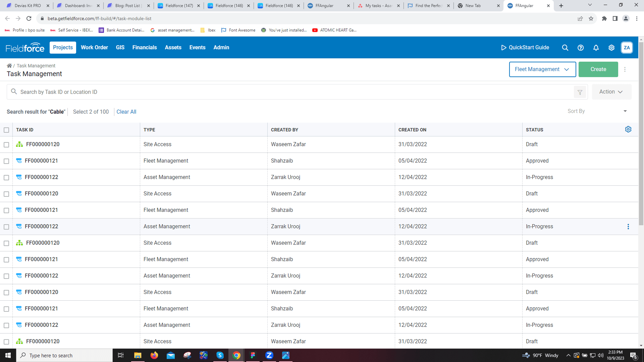Open row actions menu for highlighted In-Progress row
The height and width of the screenshot is (362, 644).
pyautogui.click(x=628, y=227)
